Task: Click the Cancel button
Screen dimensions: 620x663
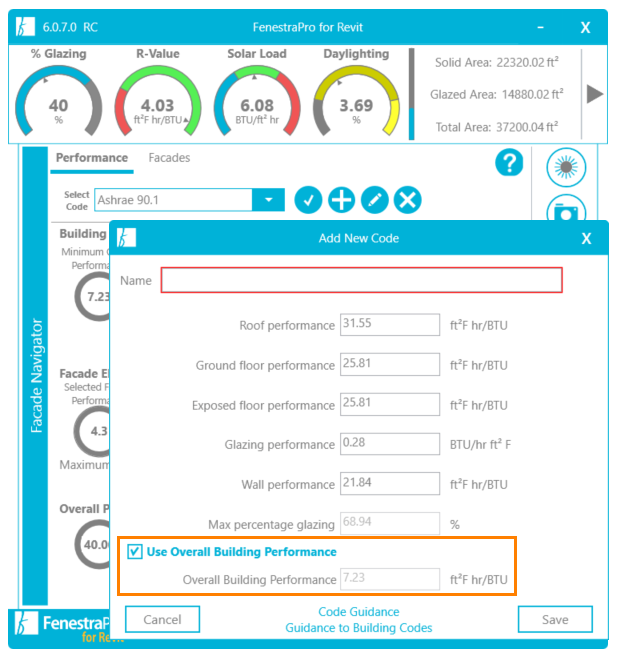Action: point(162,619)
